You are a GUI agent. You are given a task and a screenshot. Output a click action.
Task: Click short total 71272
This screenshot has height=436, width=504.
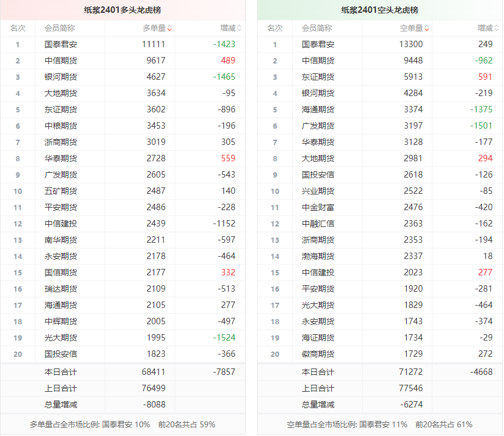coord(411,372)
